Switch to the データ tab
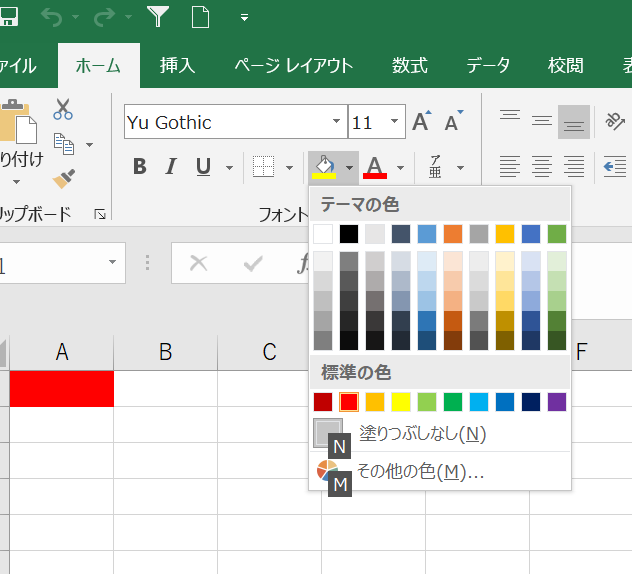The height and width of the screenshot is (574, 632). coord(488,65)
